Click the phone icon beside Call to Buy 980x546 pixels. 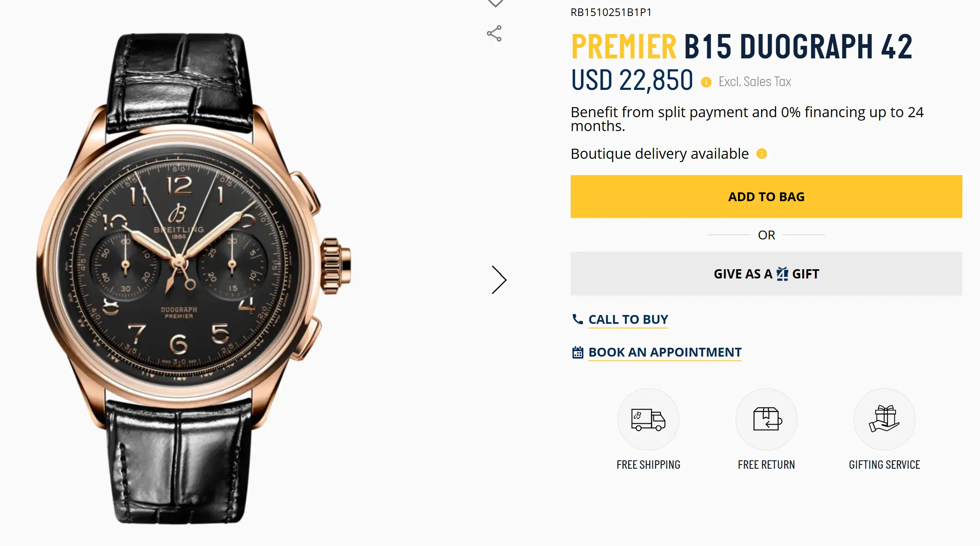(x=577, y=319)
